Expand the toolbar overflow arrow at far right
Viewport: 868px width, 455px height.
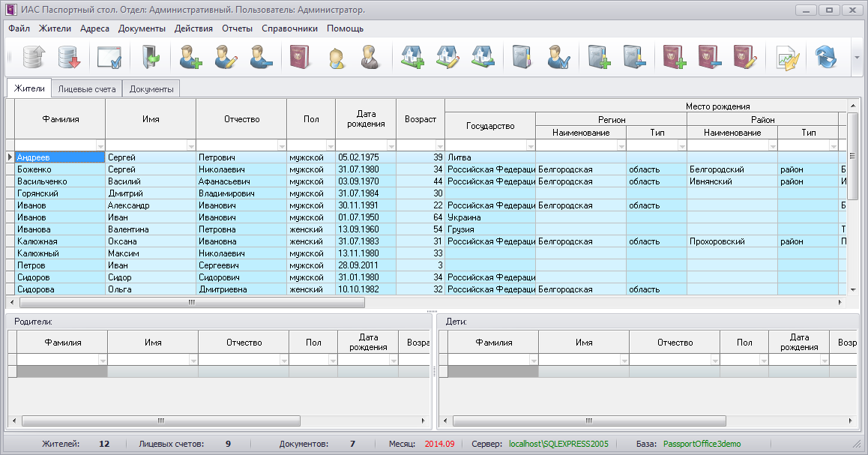[x=857, y=58]
